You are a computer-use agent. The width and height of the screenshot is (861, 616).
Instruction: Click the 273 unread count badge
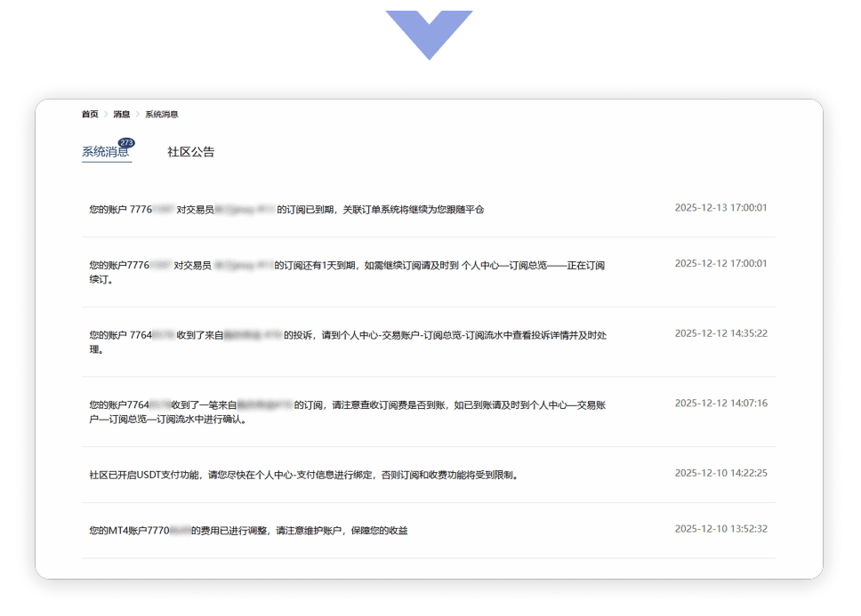click(x=126, y=142)
